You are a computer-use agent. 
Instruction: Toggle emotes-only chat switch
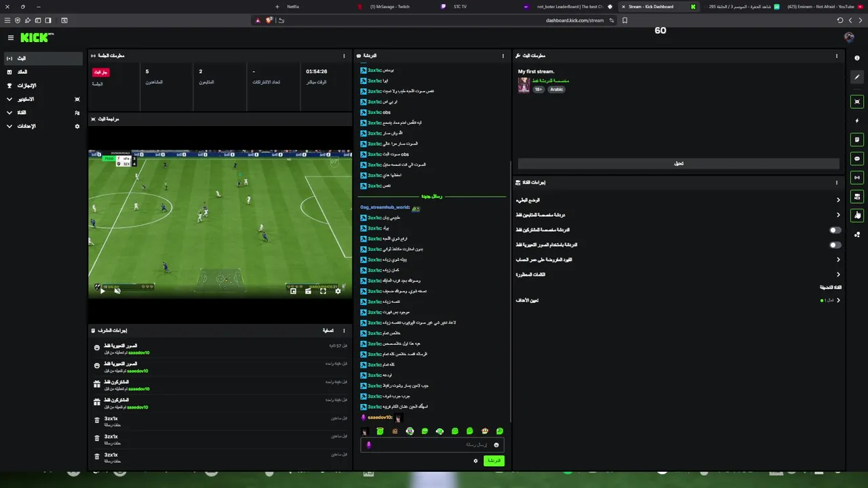click(x=835, y=245)
